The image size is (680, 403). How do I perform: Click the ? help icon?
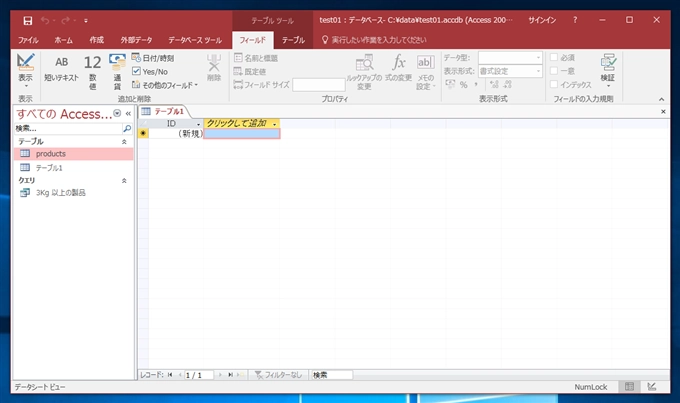[x=575, y=20]
